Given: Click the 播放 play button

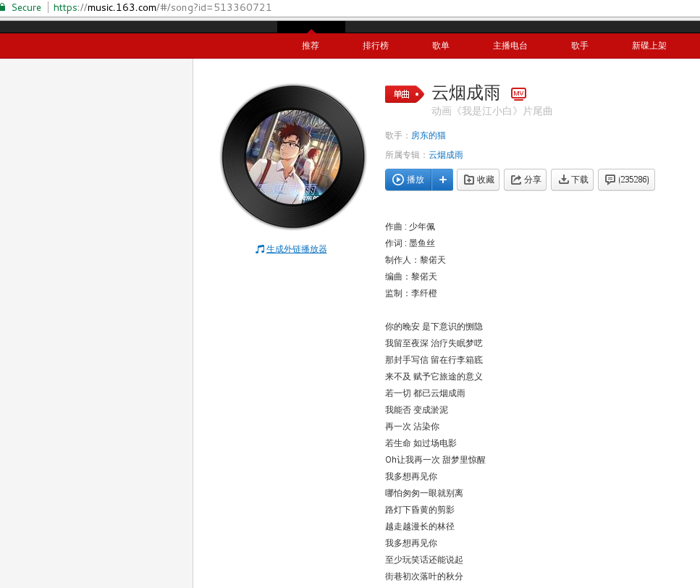Looking at the screenshot, I should [408, 180].
